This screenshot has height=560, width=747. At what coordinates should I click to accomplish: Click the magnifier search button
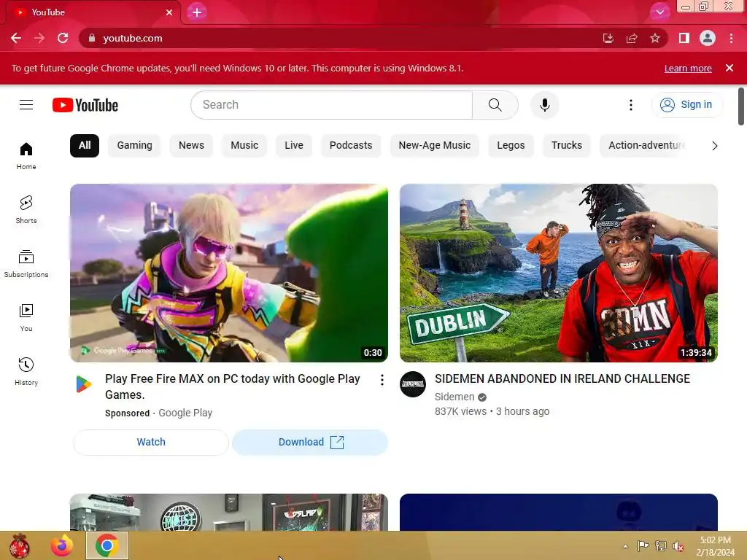(495, 105)
